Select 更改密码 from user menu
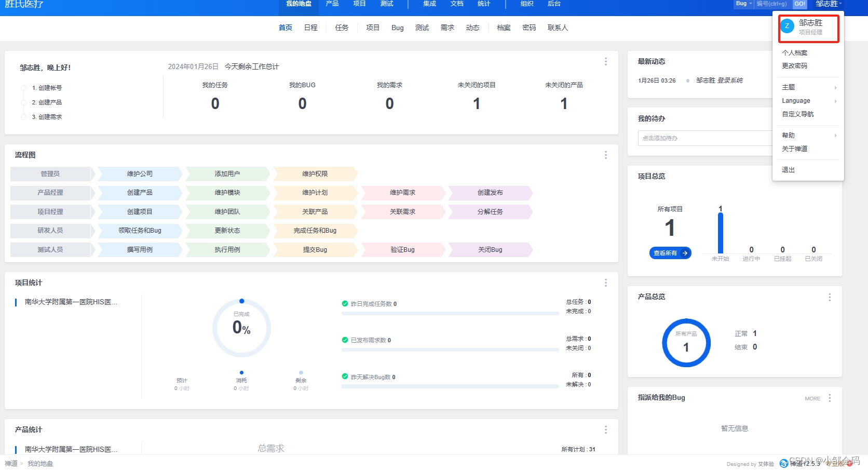The image size is (868, 470). (794, 66)
